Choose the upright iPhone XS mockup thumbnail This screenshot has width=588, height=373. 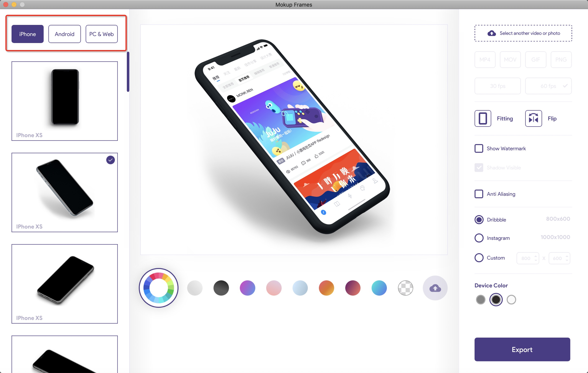pyautogui.click(x=64, y=101)
